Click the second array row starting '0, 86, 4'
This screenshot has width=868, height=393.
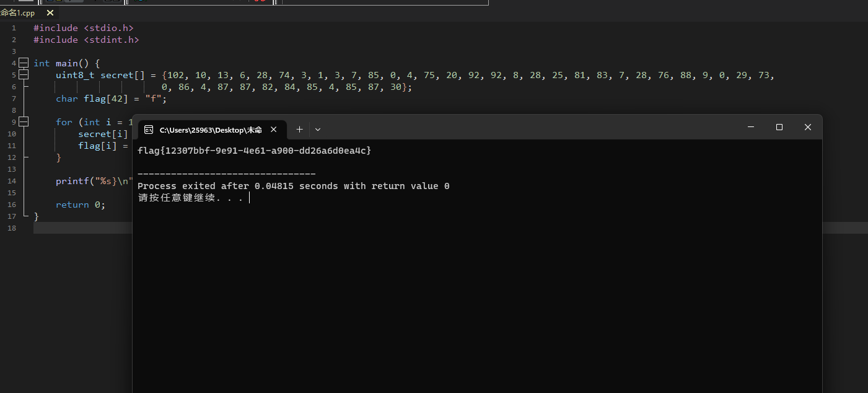(287, 87)
